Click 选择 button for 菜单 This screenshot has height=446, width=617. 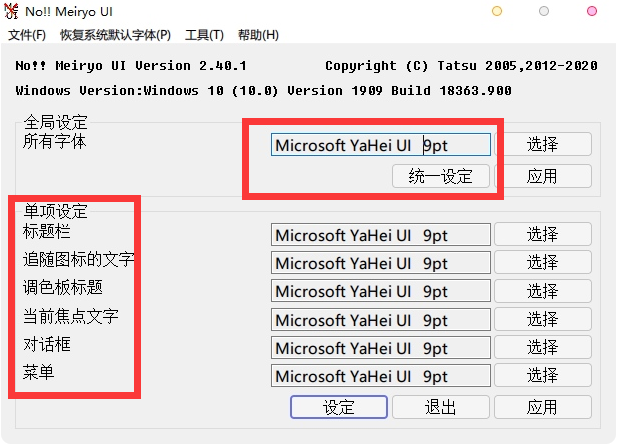click(x=543, y=375)
